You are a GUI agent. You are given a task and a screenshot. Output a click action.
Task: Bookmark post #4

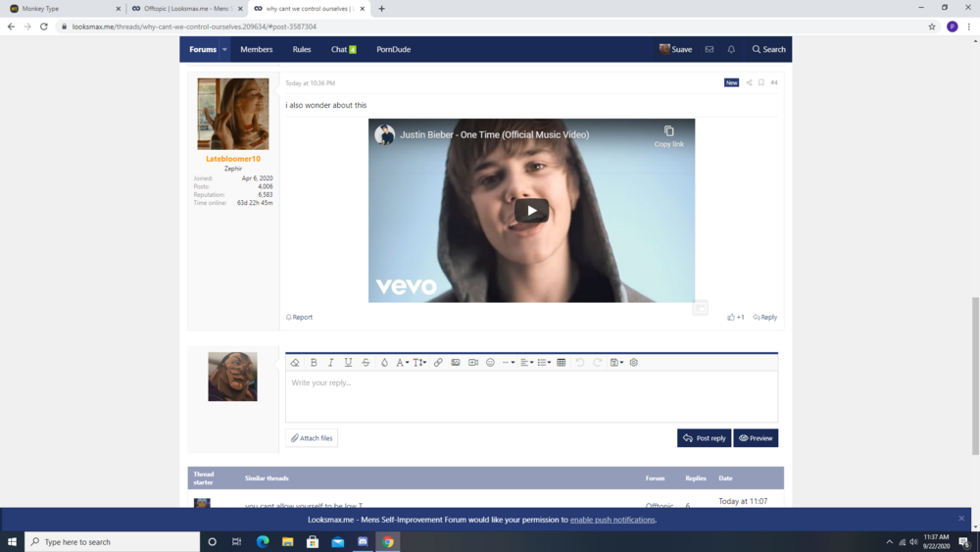761,82
